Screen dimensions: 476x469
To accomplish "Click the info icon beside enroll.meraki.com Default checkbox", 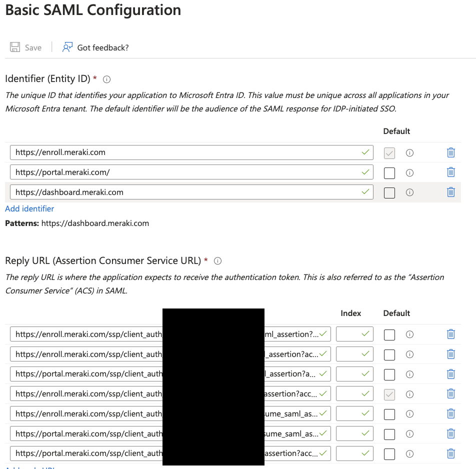I will 409,153.
